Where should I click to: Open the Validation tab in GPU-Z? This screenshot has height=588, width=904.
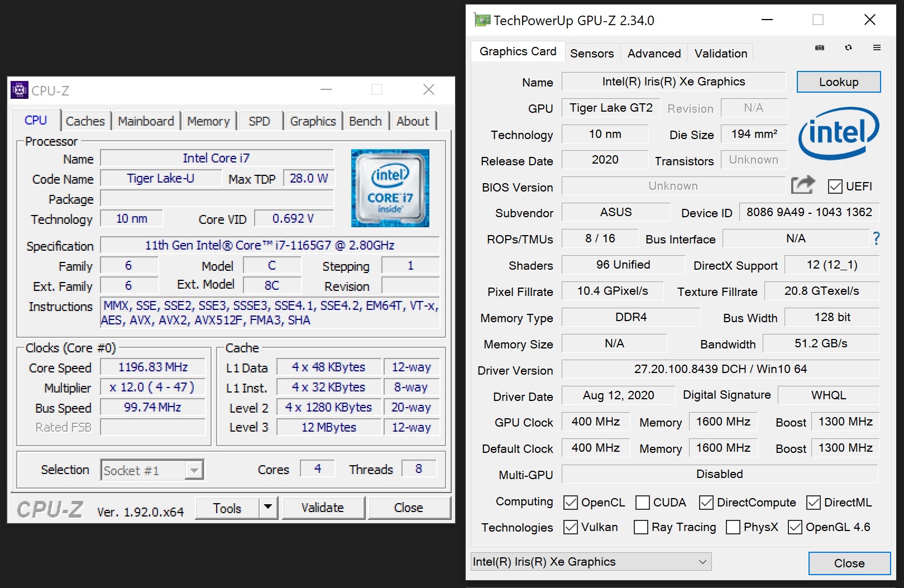coord(721,53)
